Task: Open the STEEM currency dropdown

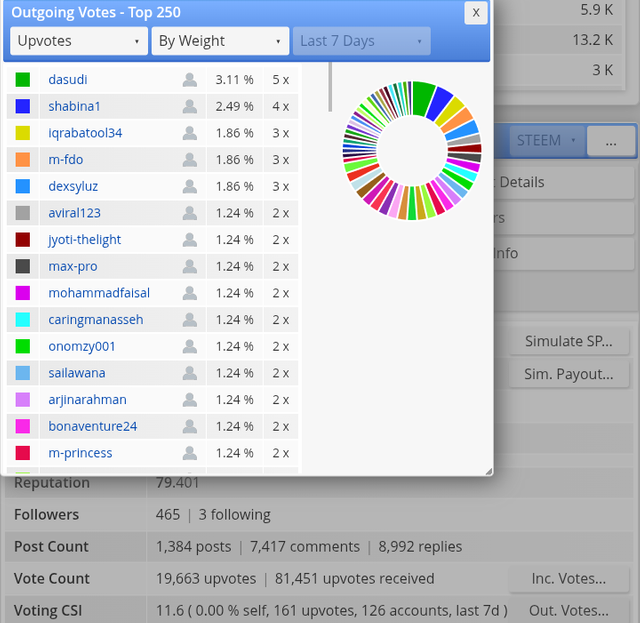Action: click(x=546, y=140)
